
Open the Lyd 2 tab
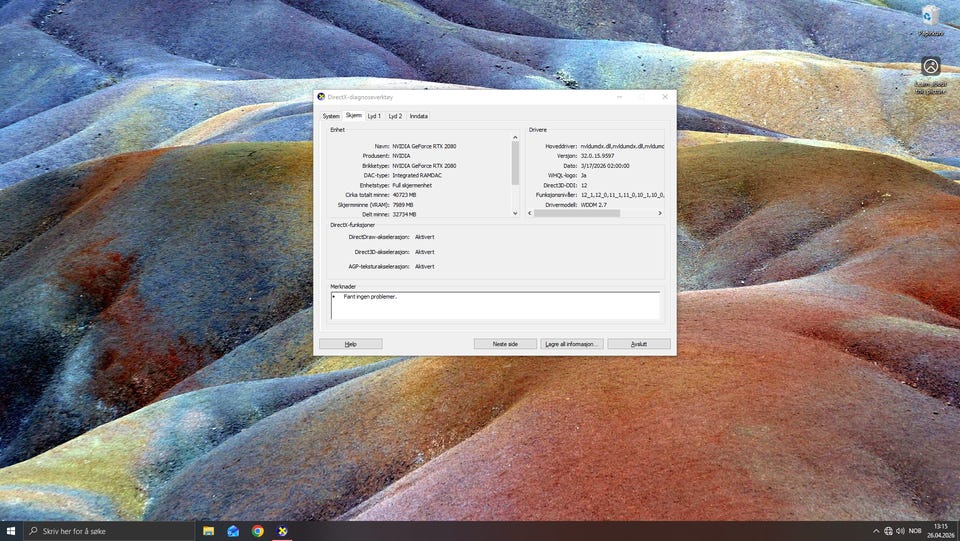(396, 116)
